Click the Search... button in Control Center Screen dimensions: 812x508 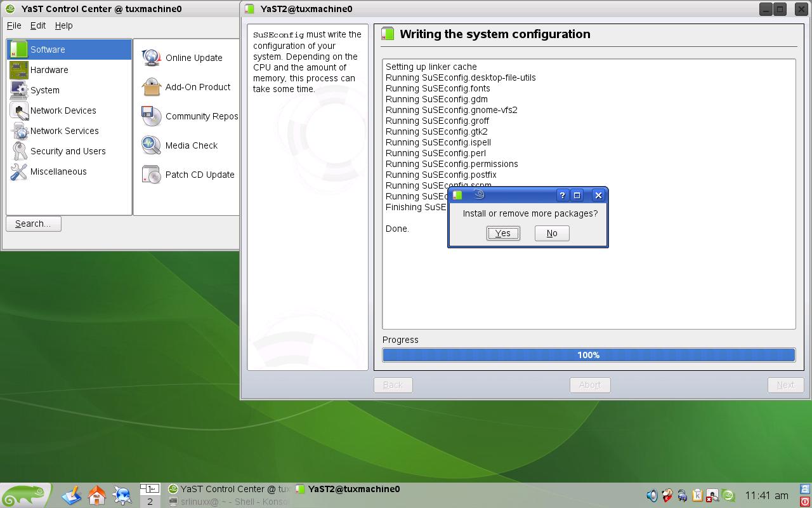click(34, 224)
